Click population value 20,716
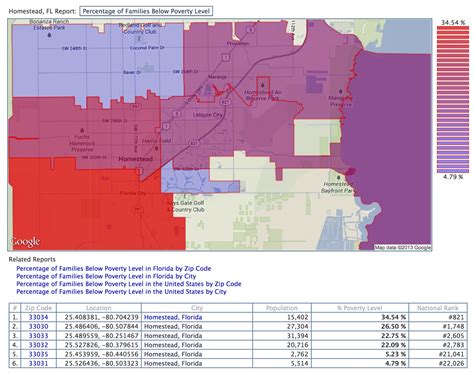This screenshot has height=381, width=474. (297, 345)
